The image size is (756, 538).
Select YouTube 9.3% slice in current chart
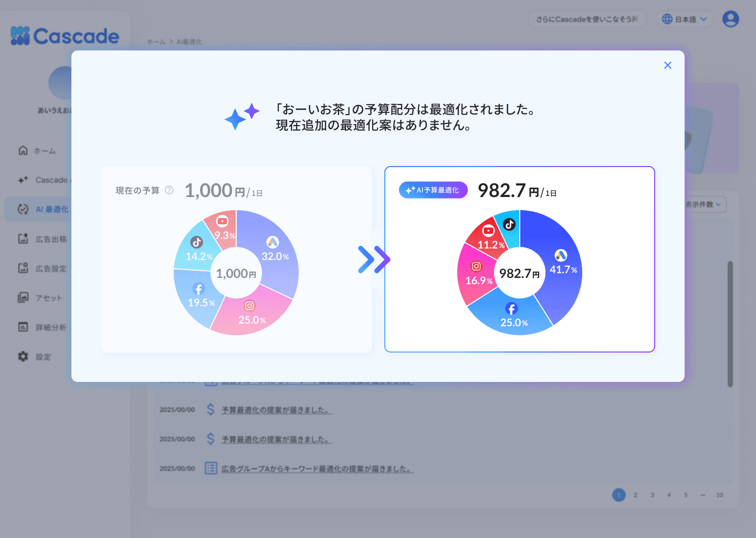click(x=223, y=229)
